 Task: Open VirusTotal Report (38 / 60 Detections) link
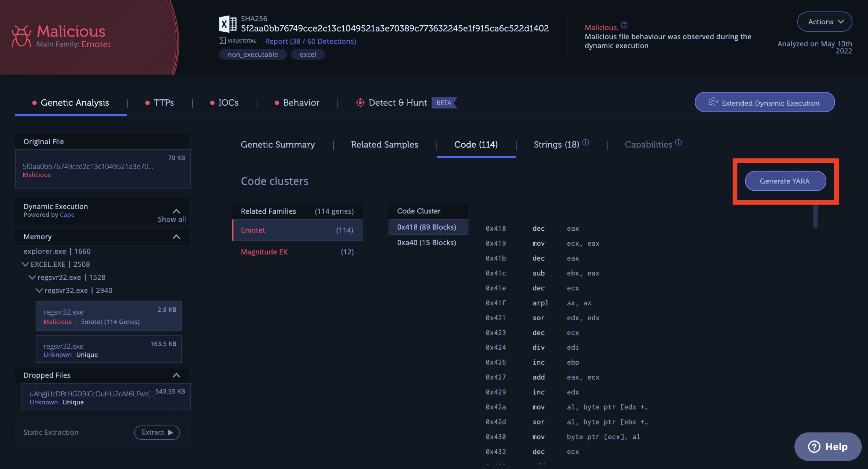coord(310,41)
